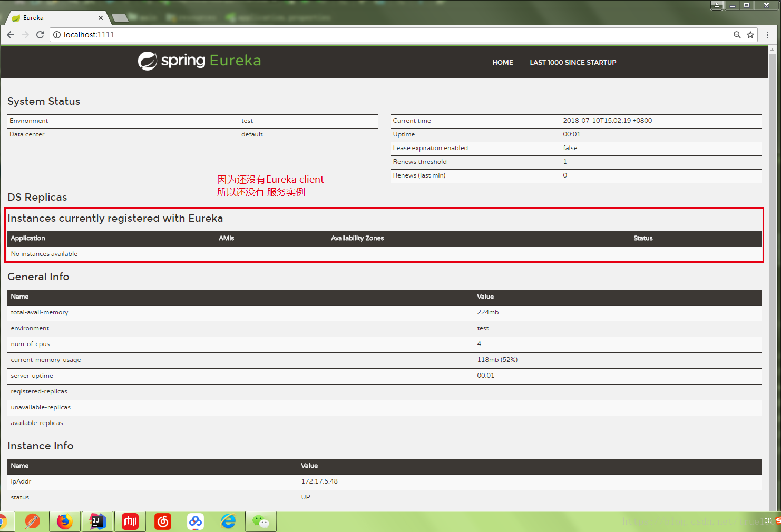The width and height of the screenshot is (781, 532).
Task: Click the scrollbar up arrow
Action: pyautogui.click(x=772, y=50)
